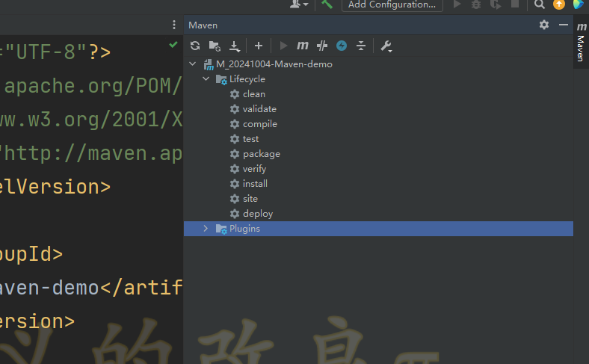Build project with hammer icon

pos(327,4)
